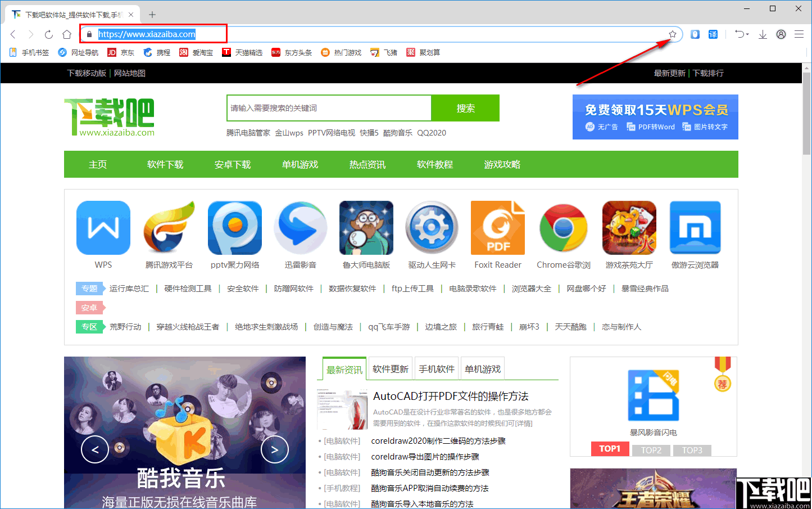Open AutoCAD打开PDF文件的操作方法 article
This screenshot has width=812, height=509.
[x=451, y=397]
